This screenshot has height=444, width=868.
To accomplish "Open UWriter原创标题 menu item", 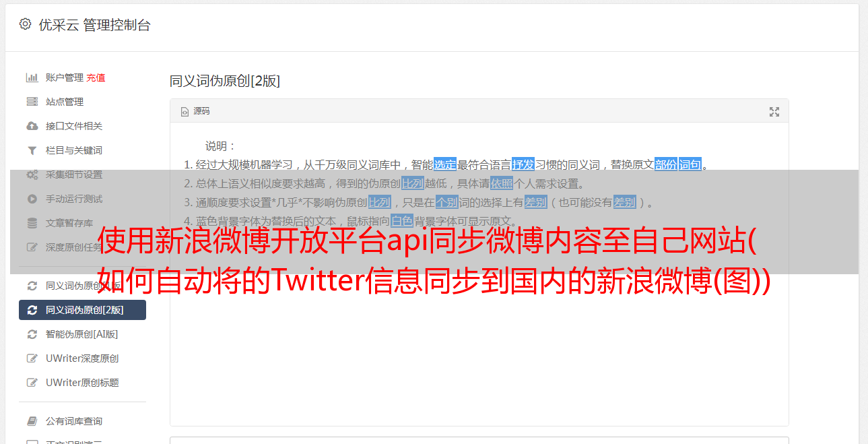I will tap(82, 383).
